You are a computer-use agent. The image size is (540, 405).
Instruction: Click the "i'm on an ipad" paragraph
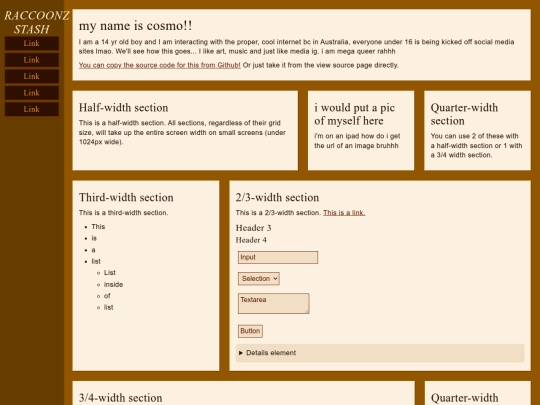click(357, 141)
